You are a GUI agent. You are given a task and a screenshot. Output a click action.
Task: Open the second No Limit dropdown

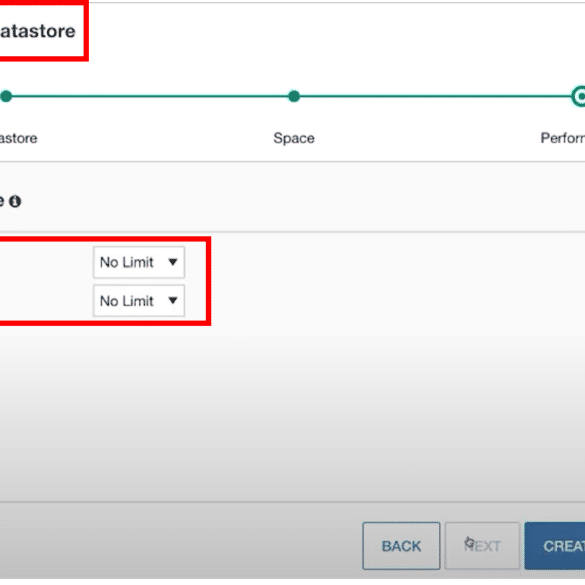(139, 301)
